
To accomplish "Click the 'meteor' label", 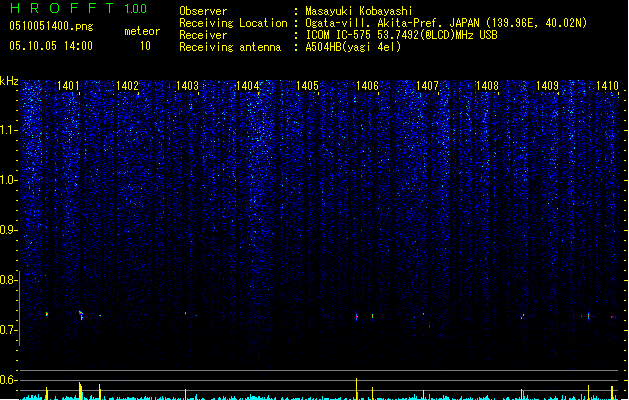I will click(x=142, y=31).
